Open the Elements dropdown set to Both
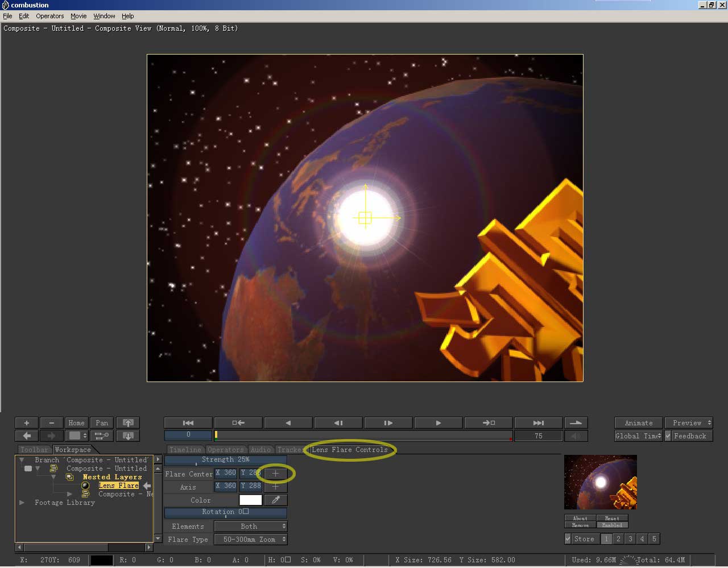 [250, 526]
